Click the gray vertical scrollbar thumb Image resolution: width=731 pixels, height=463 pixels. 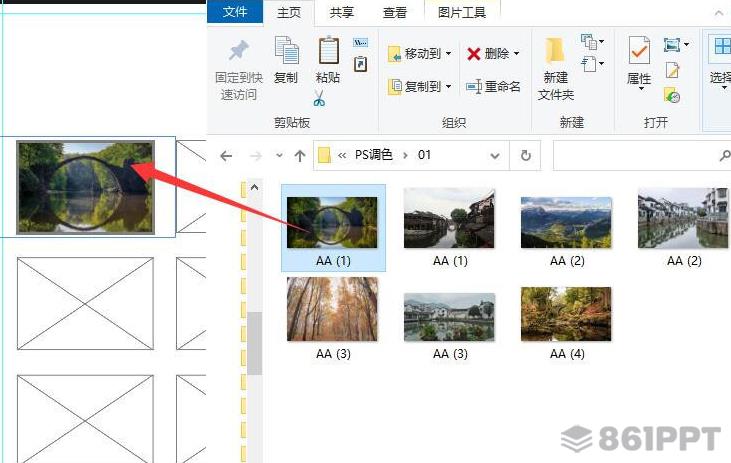(255, 343)
